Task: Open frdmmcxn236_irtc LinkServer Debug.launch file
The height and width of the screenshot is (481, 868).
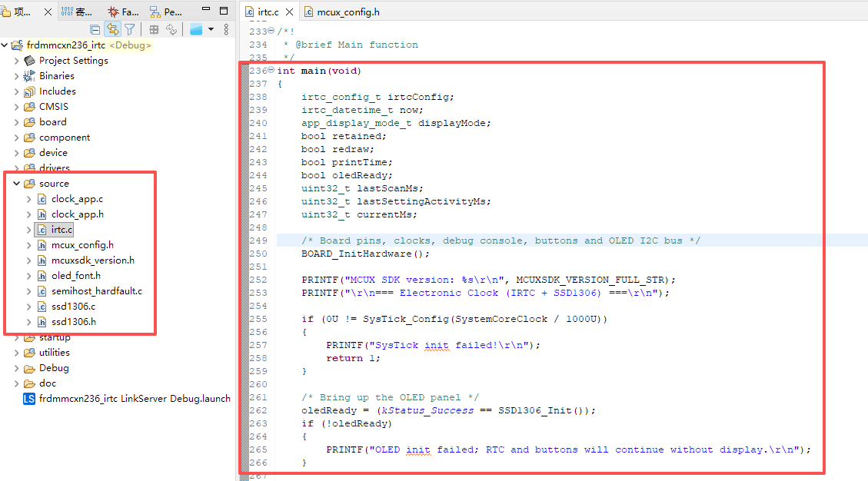Action: [x=135, y=399]
